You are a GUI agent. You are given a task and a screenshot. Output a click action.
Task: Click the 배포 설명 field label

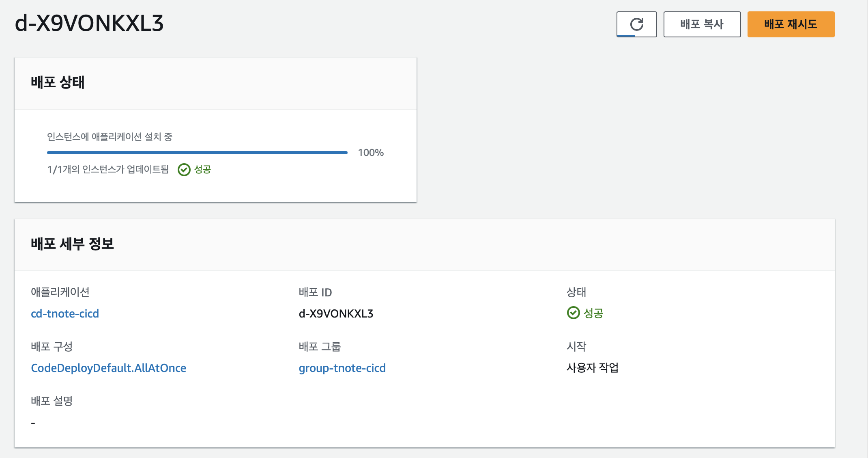tap(52, 401)
